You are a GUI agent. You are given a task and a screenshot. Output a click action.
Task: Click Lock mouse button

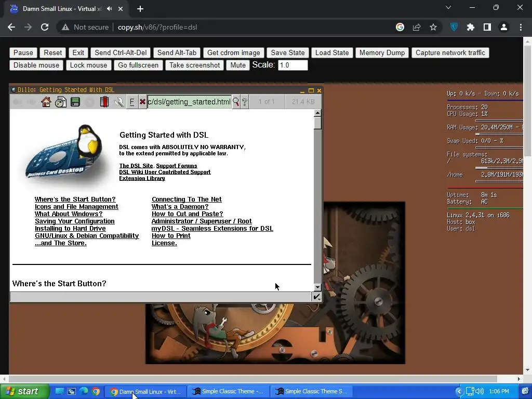point(88,65)
